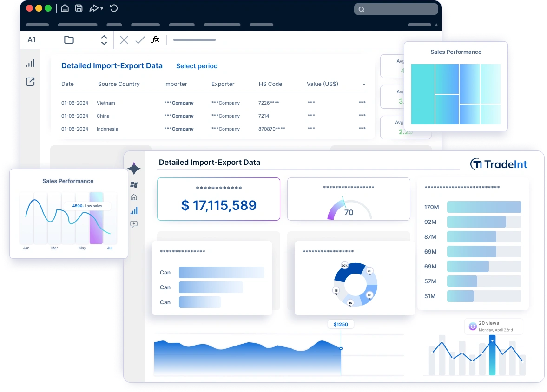
Task: Click the 170M progress bar
Action: pyautogui.click(x=484, y=207)
